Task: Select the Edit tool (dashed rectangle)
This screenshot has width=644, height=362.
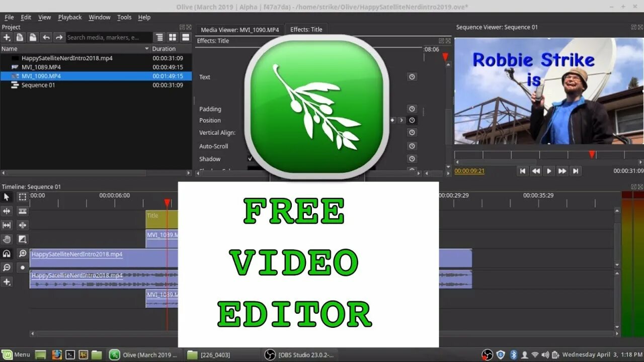Action: tap(23, 197)
